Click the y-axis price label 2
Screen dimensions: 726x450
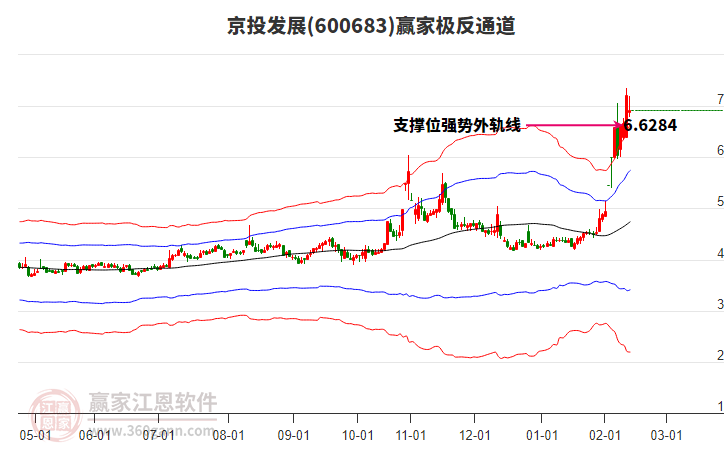tap(720, 355)
